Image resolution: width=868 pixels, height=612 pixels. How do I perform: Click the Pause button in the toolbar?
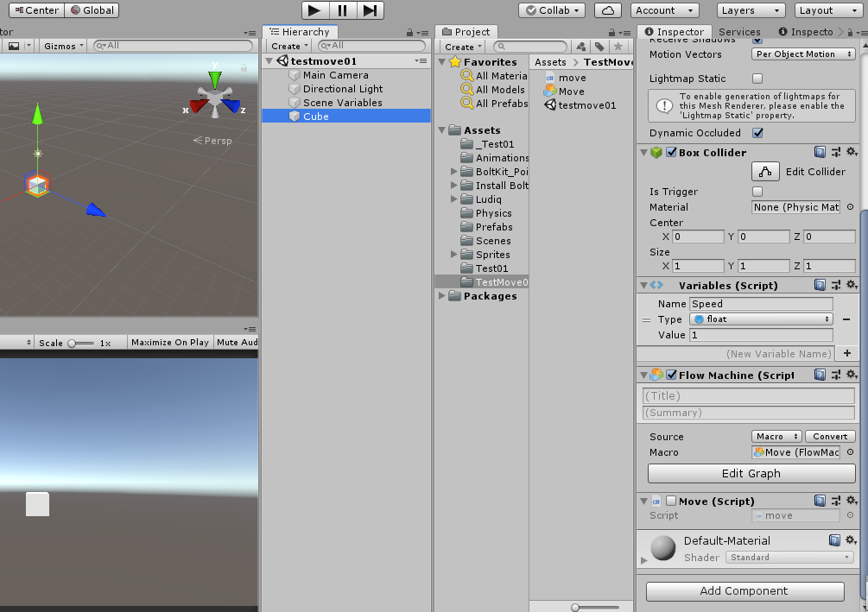[343, 10]
